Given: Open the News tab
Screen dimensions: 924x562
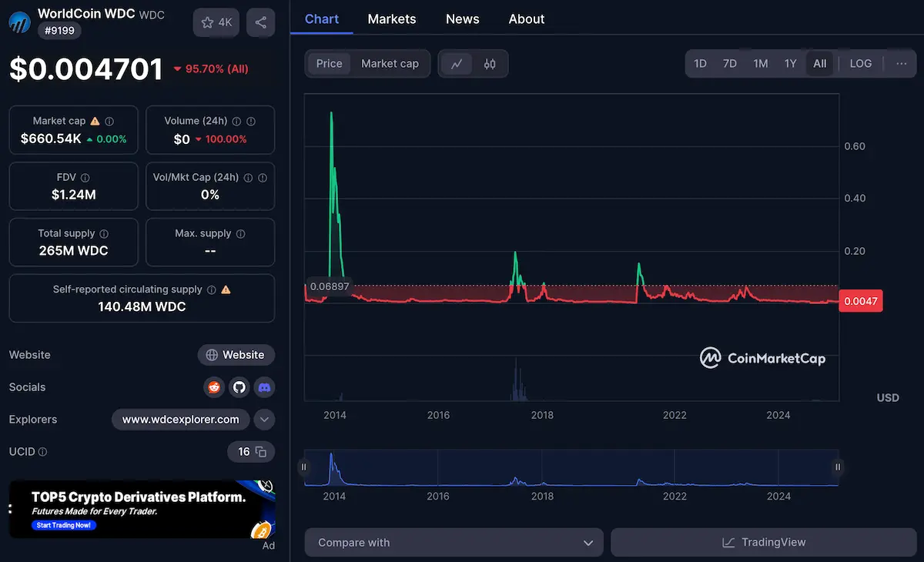Looking at the screenshot, I should tap(463, 19).
